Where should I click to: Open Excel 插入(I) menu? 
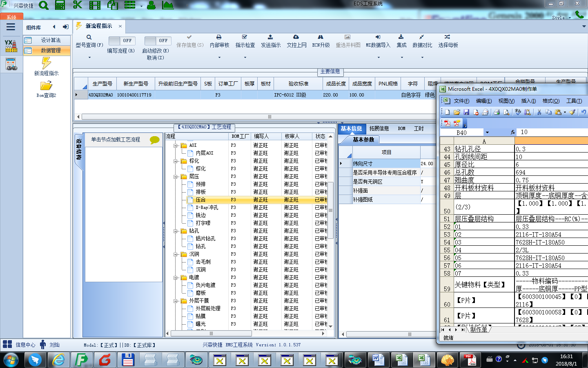pyautogui.click(x=528, y=101)
